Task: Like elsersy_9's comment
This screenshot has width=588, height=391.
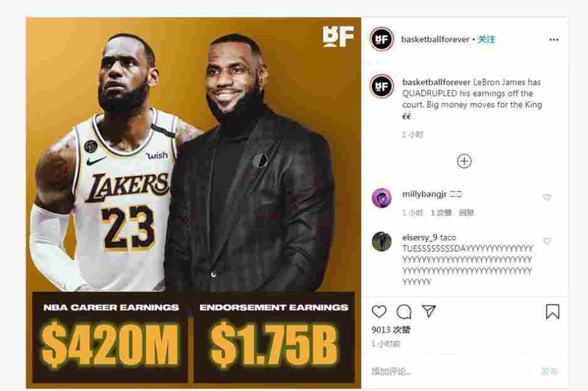Action: click(x=547, y=241)
